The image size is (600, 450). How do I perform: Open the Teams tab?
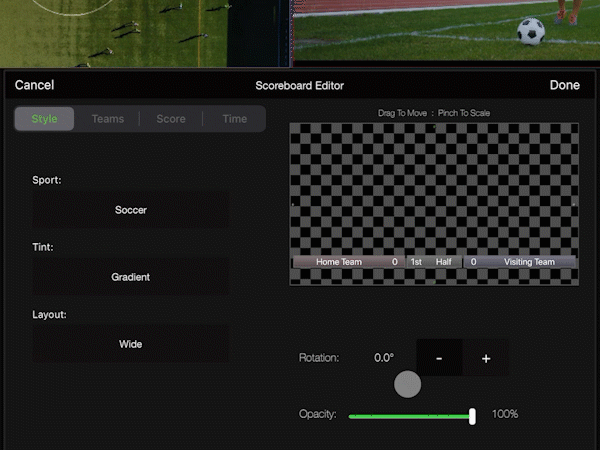(108, 119)
